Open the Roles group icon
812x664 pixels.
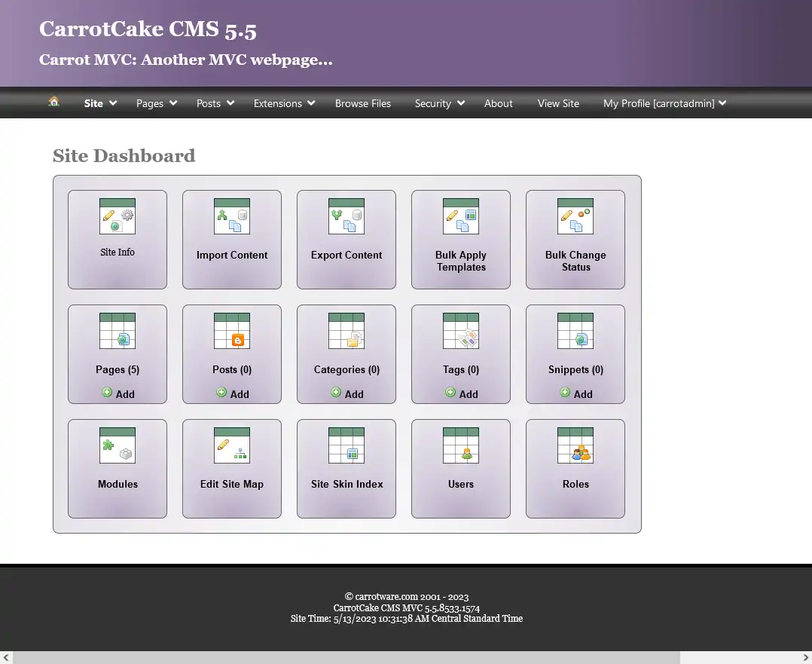[575, 445]
